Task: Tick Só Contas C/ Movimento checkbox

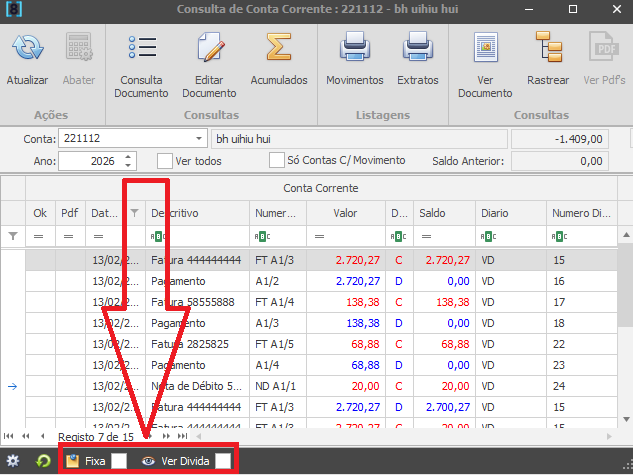Action: pos(278,160)
